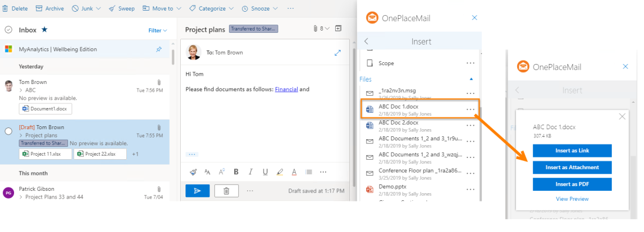This screenshot has width=644, height=232.
Task: Expand the 8 attachments dropdown
Action: tap(322, 29)
